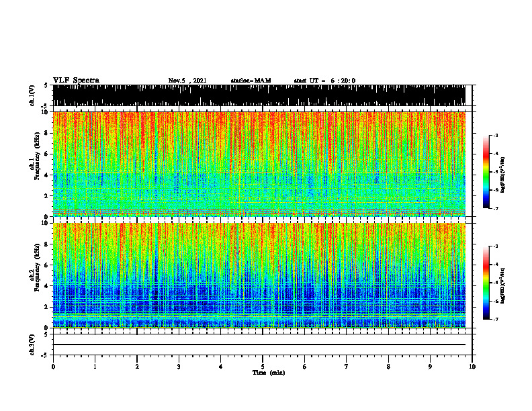Click the ch.2 color scale bar
The height and width of the screenshot is (411, 532).
pyautogui.click(x=486, y=283)
